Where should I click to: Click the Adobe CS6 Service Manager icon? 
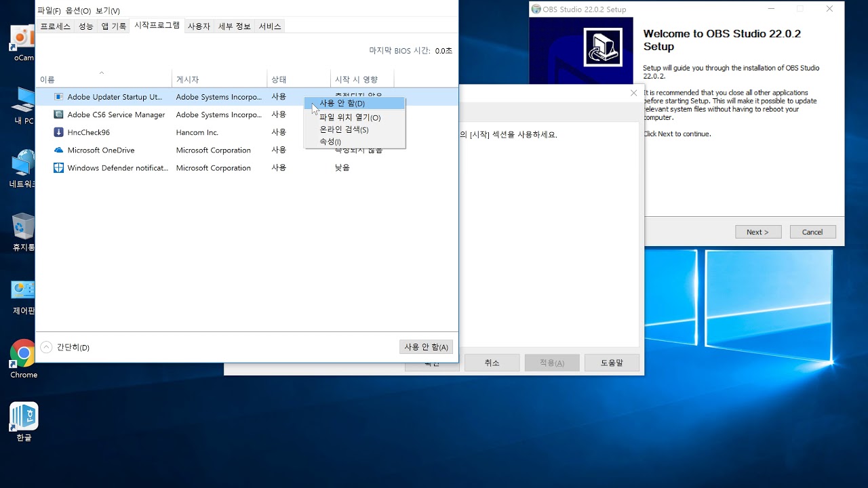click(x=58, y=115)
